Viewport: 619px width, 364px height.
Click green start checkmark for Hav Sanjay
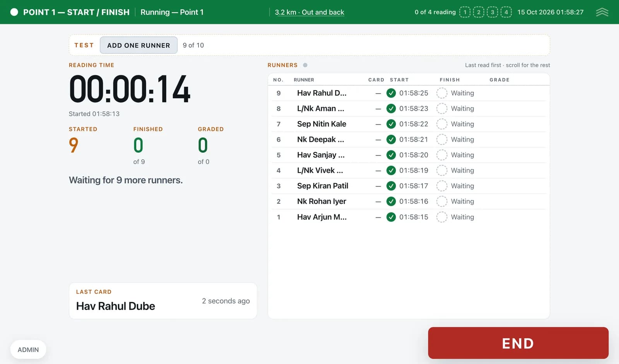391,155
